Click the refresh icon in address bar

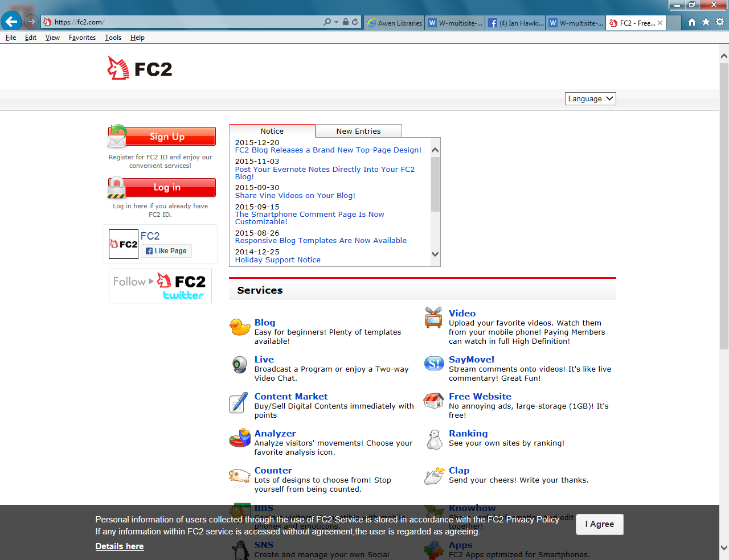355,22
